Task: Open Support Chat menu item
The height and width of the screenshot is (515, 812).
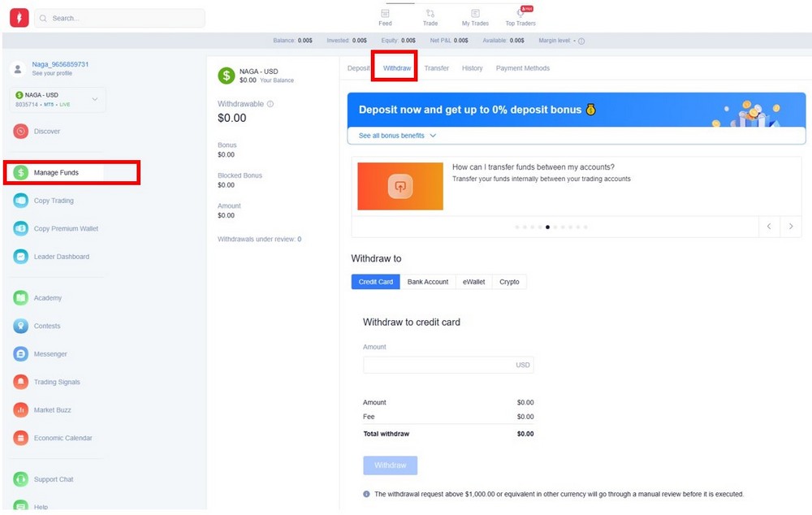Action: [x=54, y=479]
